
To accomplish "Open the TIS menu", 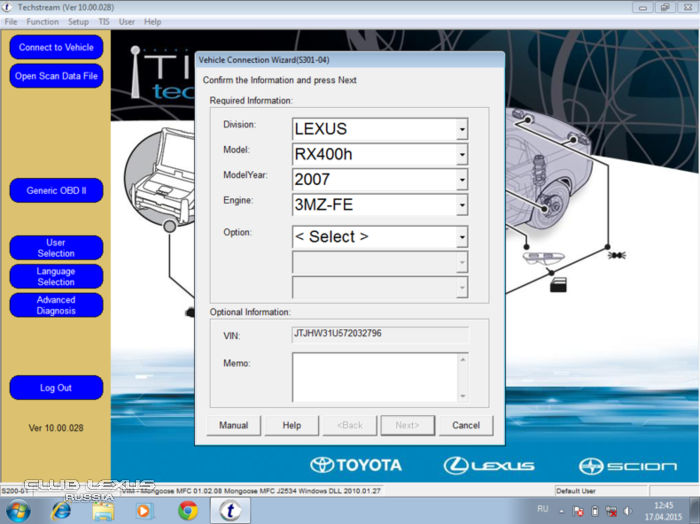I will click(x=104, y=22).
